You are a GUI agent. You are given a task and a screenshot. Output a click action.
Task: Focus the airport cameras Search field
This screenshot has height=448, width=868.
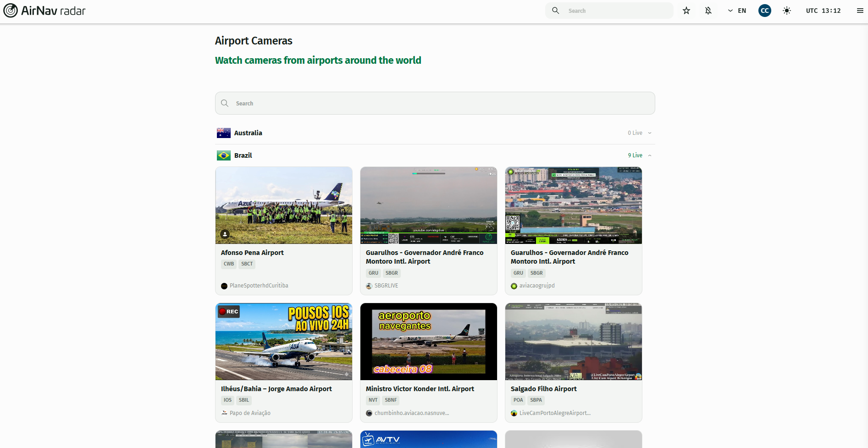[435, 103]
